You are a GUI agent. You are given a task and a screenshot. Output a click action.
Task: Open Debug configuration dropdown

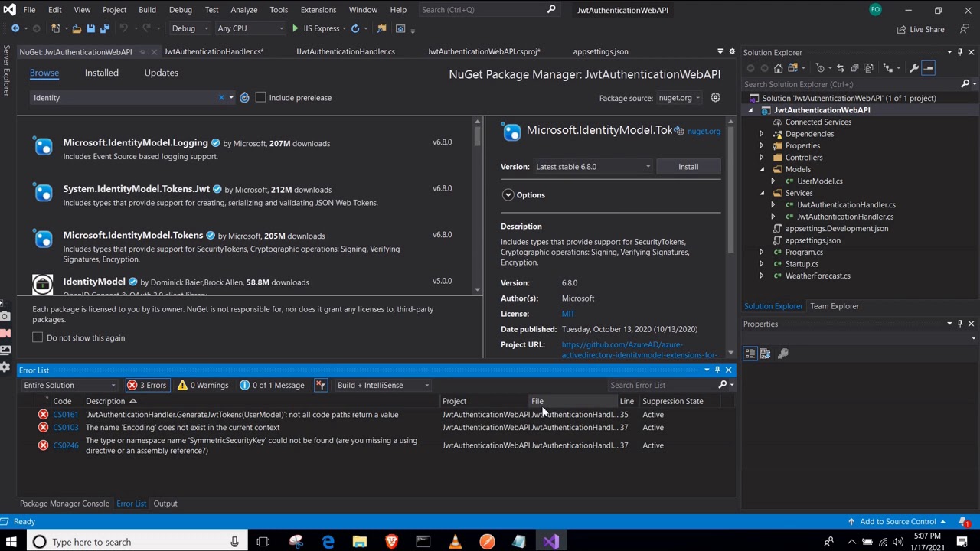pyautogui.click(x=189, y=28)
